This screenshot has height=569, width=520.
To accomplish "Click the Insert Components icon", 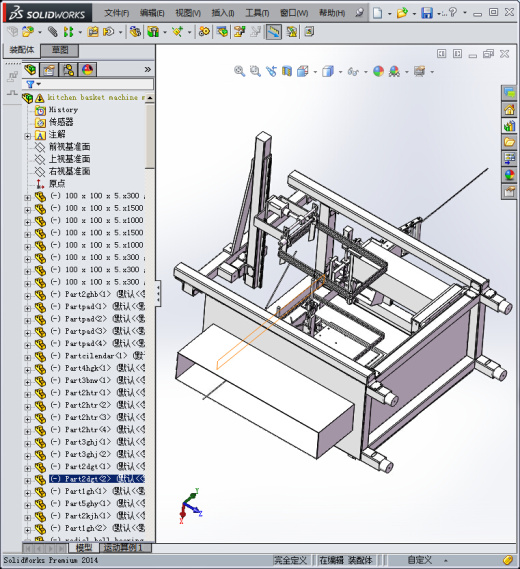I will pos(28,32).
